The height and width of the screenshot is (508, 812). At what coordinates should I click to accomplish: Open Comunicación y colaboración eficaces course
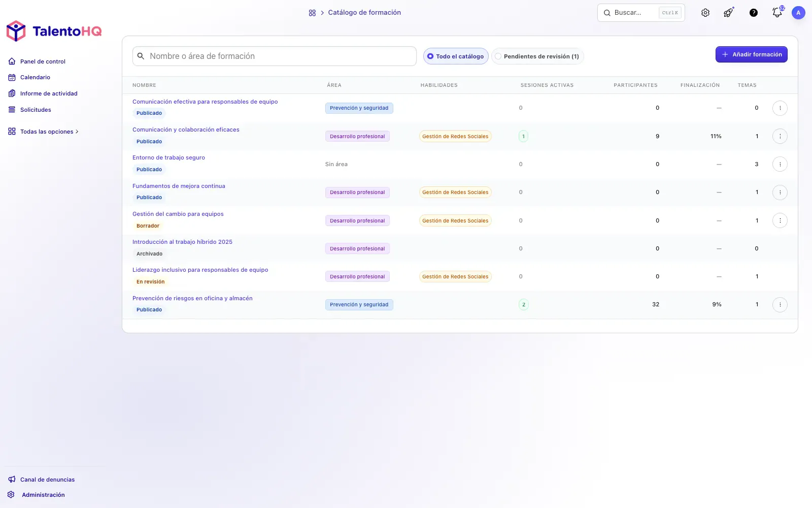pos(186,130)
